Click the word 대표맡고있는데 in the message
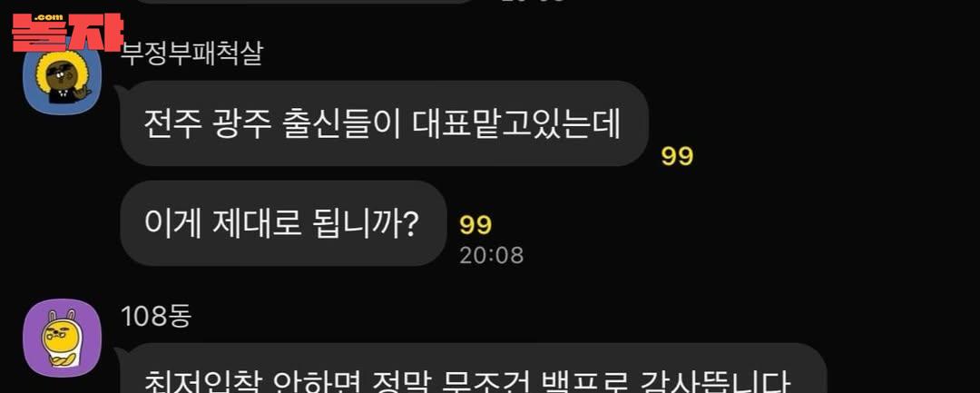 click(x=517, y=125)
